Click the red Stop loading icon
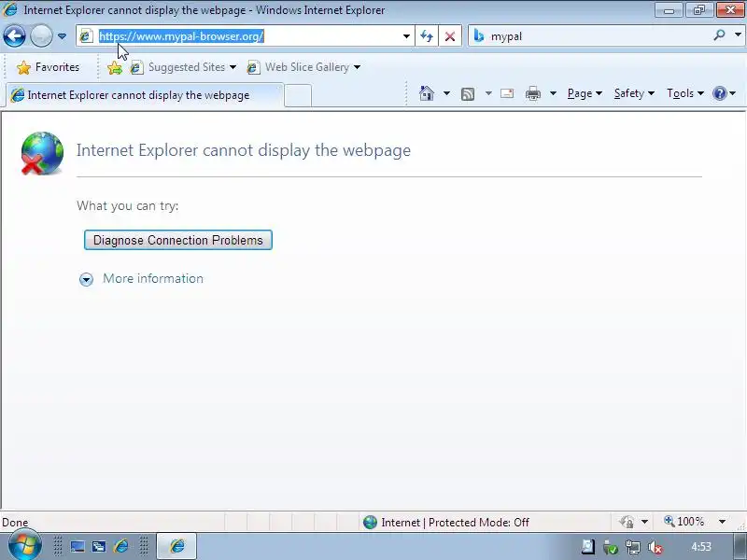The width and height of the screenshot is (747, 560). click(450, 36)
